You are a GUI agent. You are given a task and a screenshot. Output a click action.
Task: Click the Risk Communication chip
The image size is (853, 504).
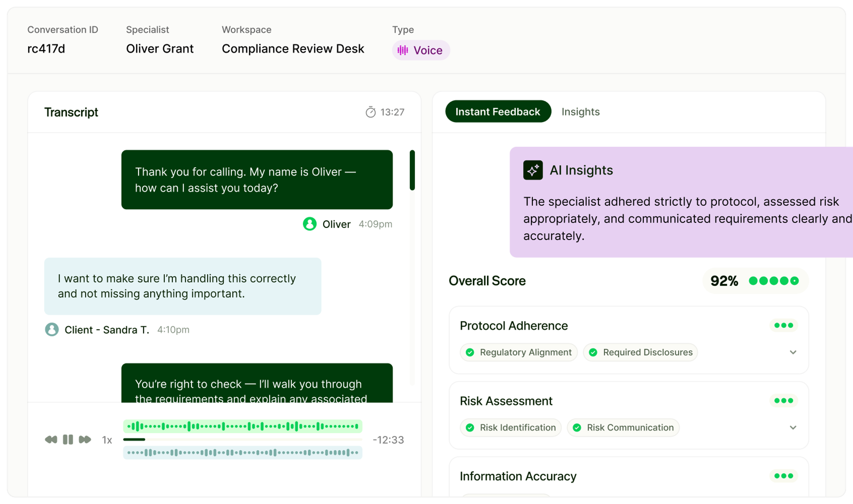[x=623, y=428]
